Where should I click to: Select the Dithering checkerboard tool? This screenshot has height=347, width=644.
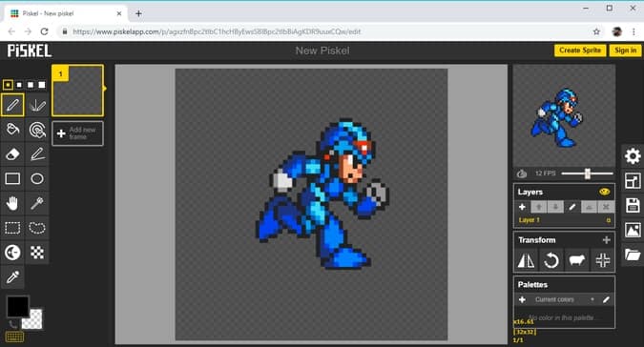(x=37, y=253)
